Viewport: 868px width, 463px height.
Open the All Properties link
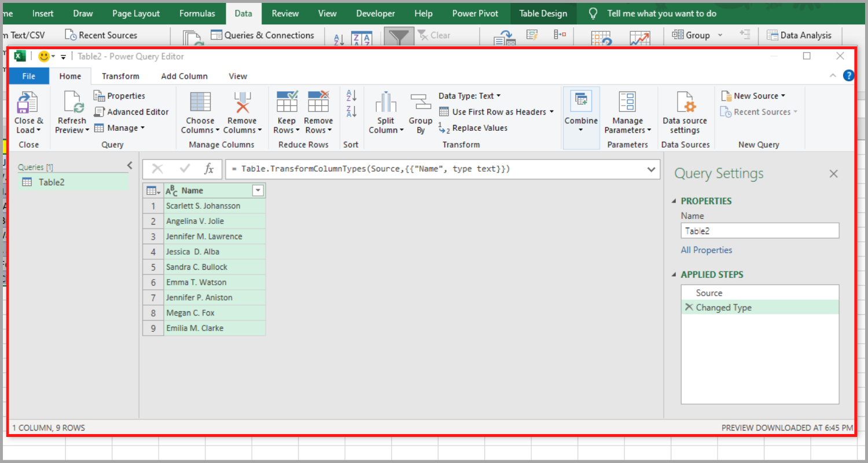[706, 250]
